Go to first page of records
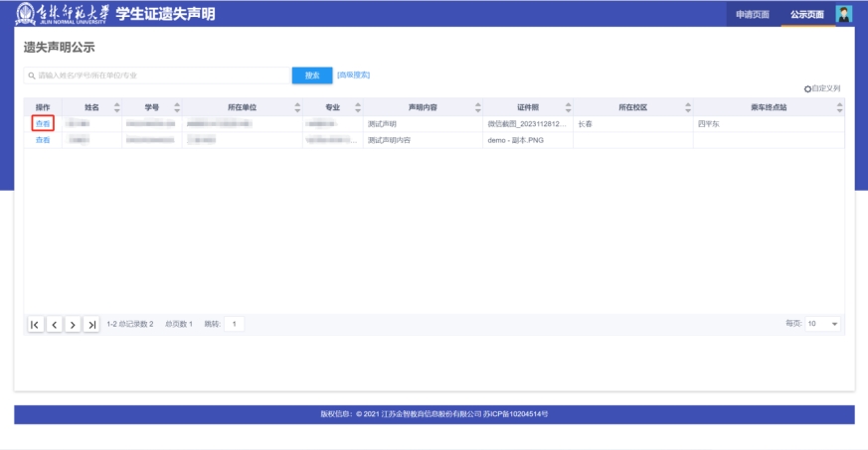Screen dimensions: 868x450 [36, 325]
